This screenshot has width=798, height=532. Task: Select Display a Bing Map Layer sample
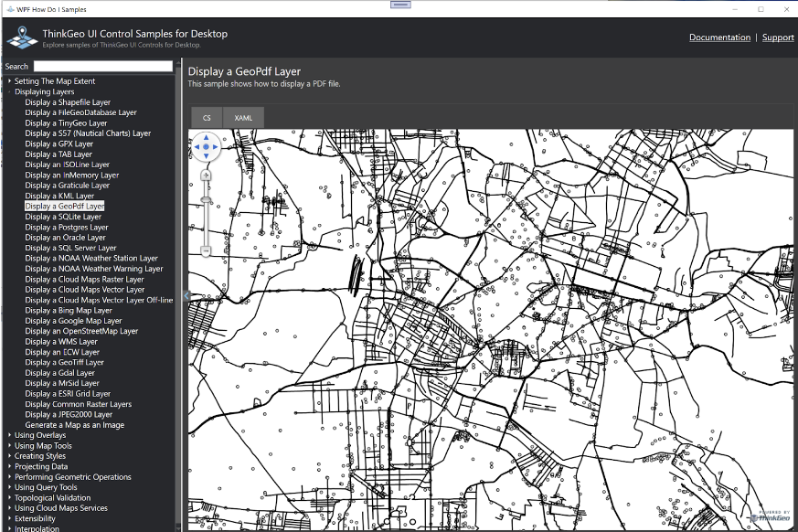click(69, 311)
